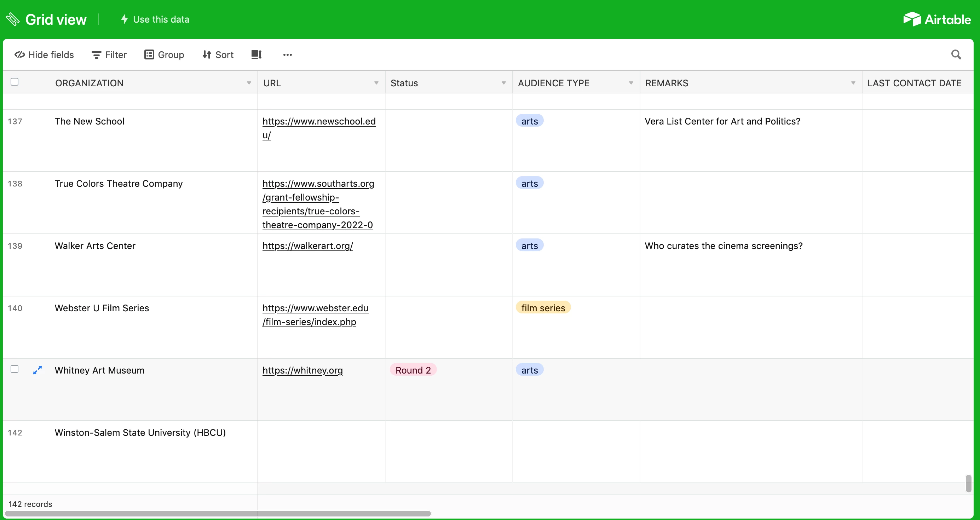Click the arts tag in True Colors row

(530, 183)
